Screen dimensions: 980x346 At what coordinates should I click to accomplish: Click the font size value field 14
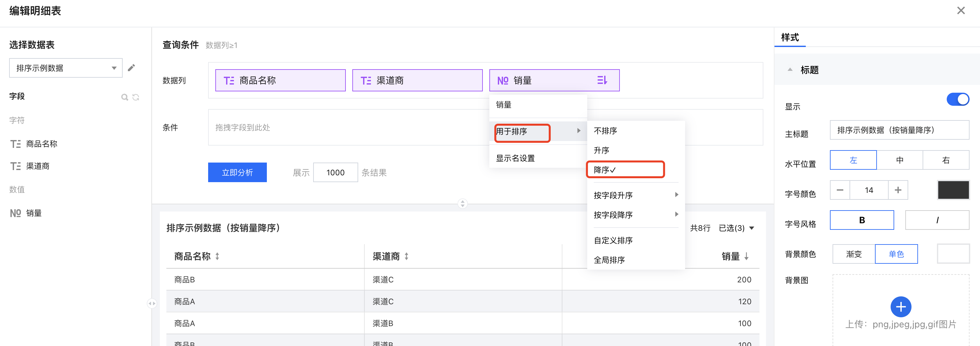tap(869, 190)
